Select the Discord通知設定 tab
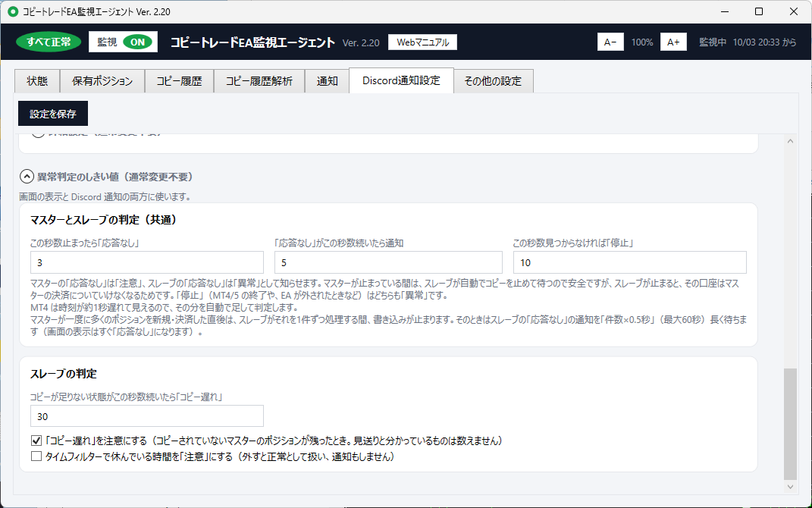 (x=401, y=80)
